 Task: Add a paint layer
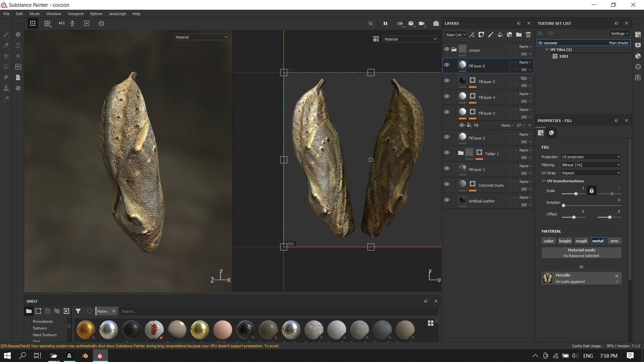tap(491, 35)
